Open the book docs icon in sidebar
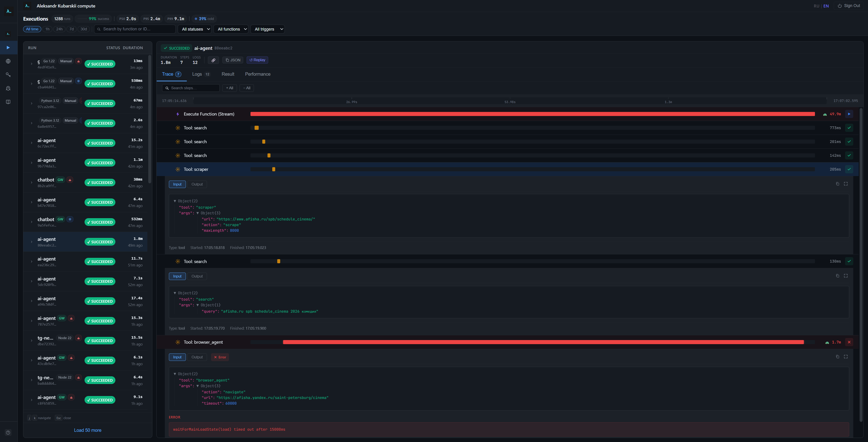 [8, 102]
